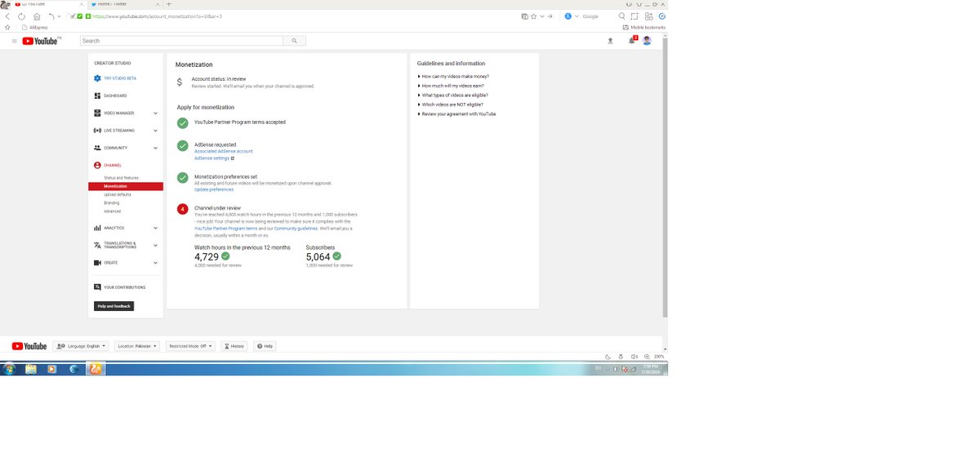
Task: Click the search magnifier button
Action: point(295,41)
